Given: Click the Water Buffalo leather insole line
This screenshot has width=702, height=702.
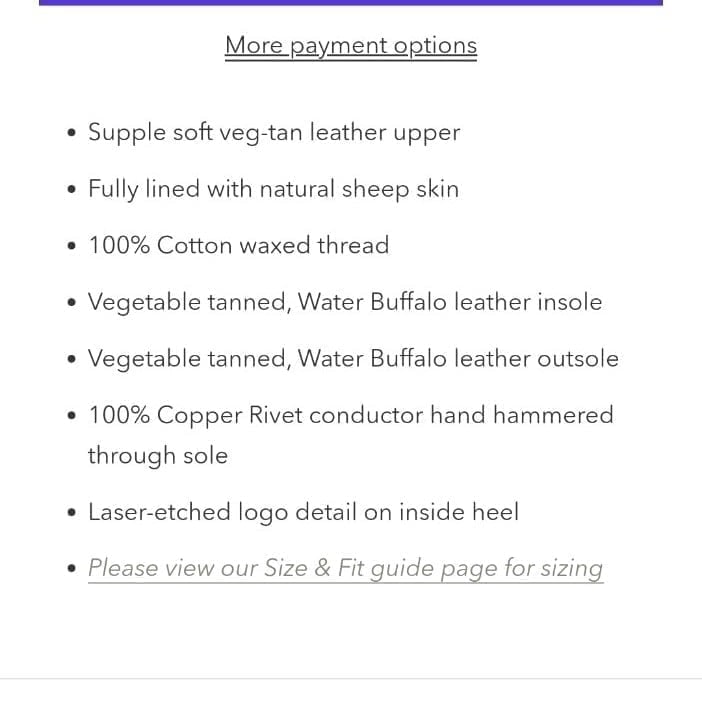Looking at the screenshot, I should coord(345,302).
